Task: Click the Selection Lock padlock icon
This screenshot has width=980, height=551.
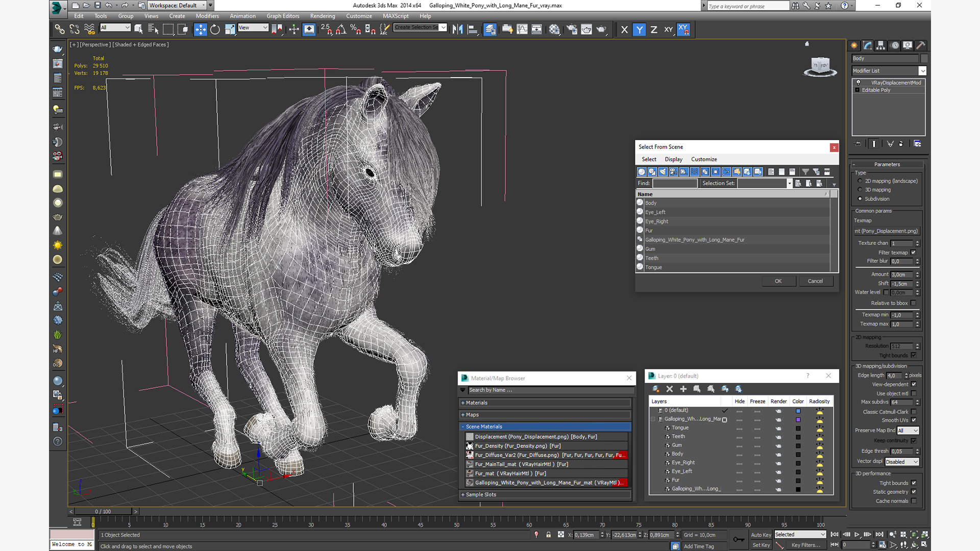Action: (549, 535)
